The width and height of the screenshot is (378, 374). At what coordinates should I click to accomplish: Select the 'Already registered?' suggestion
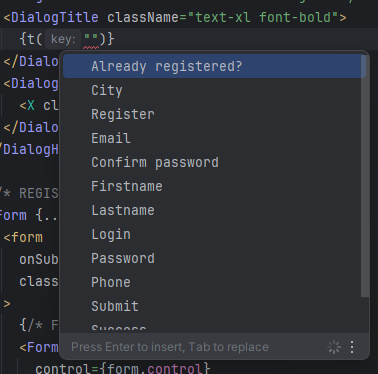pos(214,66)
